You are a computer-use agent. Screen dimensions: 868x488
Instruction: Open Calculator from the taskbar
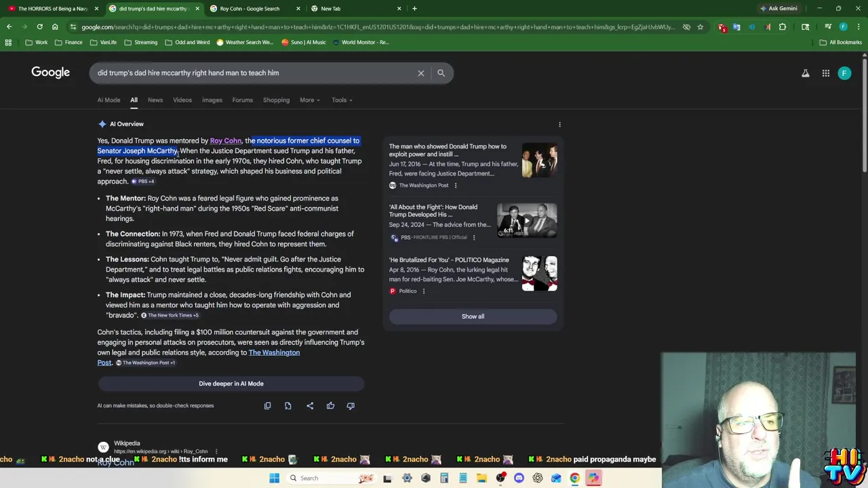(x=444, y=478)
